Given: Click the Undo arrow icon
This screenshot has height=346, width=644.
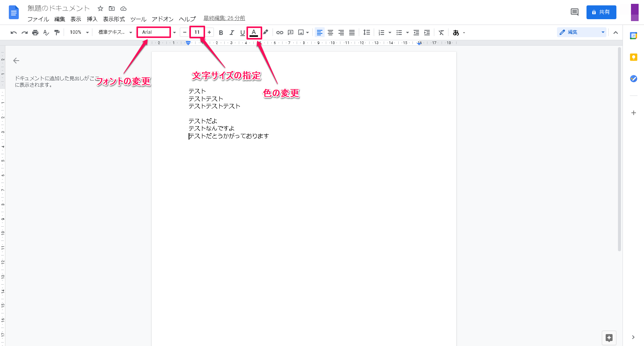Looking at the screenshot, I should 14,33.
